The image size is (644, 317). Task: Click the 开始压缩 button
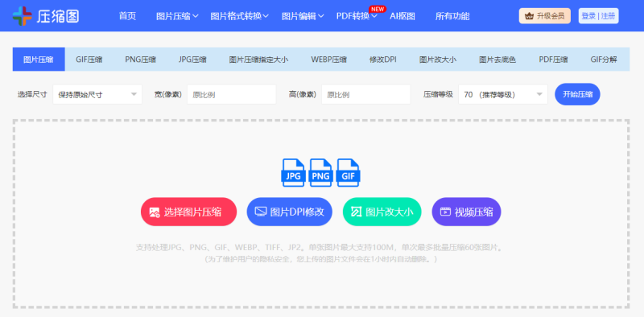tap(577, 94)
